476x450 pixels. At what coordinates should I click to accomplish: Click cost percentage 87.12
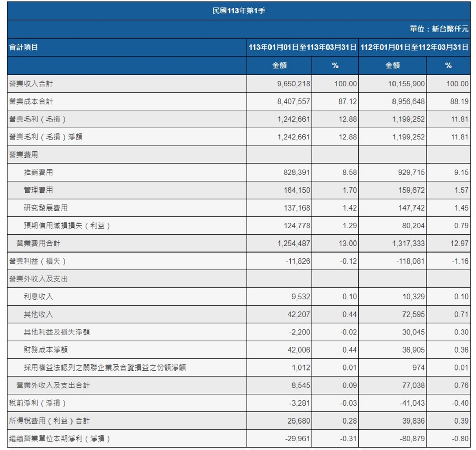point(348,101)
